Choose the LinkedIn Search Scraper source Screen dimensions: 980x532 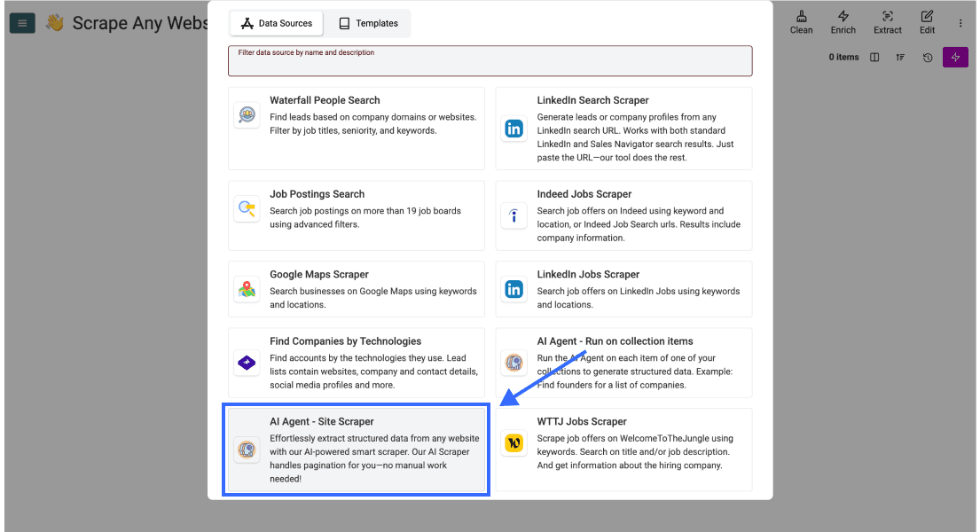tap(623, 129)
